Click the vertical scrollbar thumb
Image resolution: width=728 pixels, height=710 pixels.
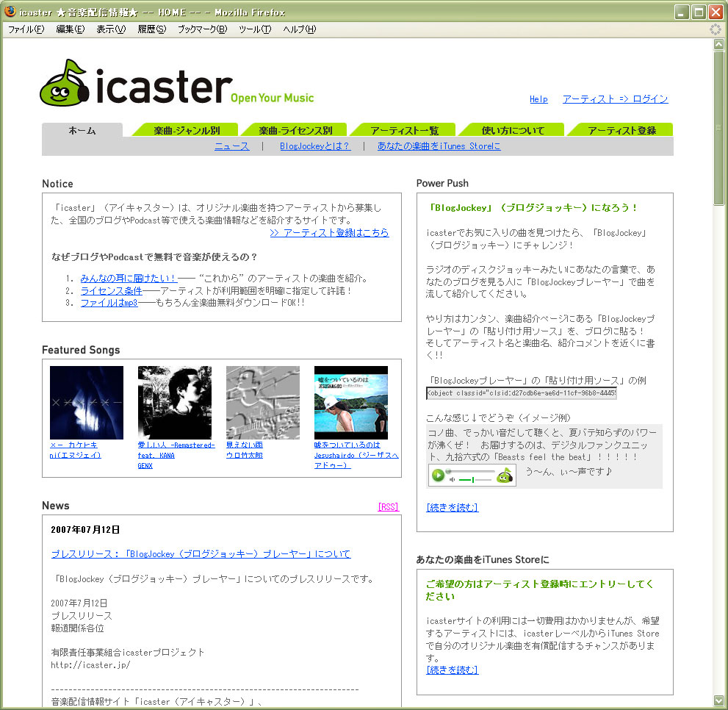(718, 127)
